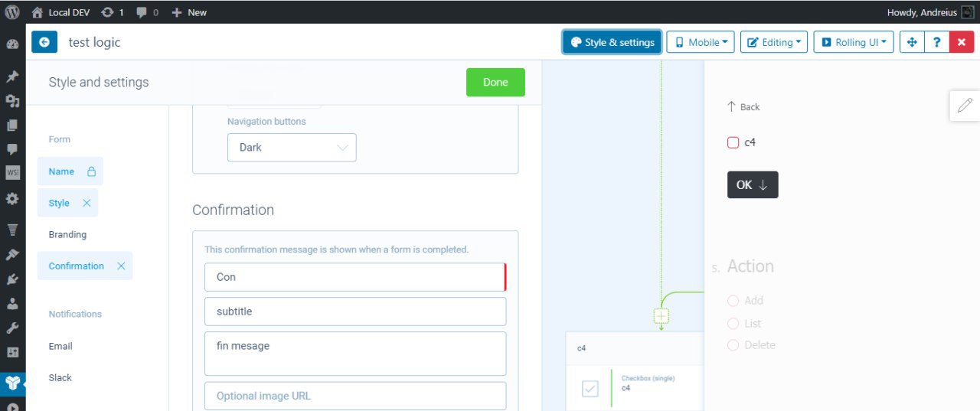This screenshot has width=980, height=411.
Task: Click the OK button in preview
Action: [753, 184]
